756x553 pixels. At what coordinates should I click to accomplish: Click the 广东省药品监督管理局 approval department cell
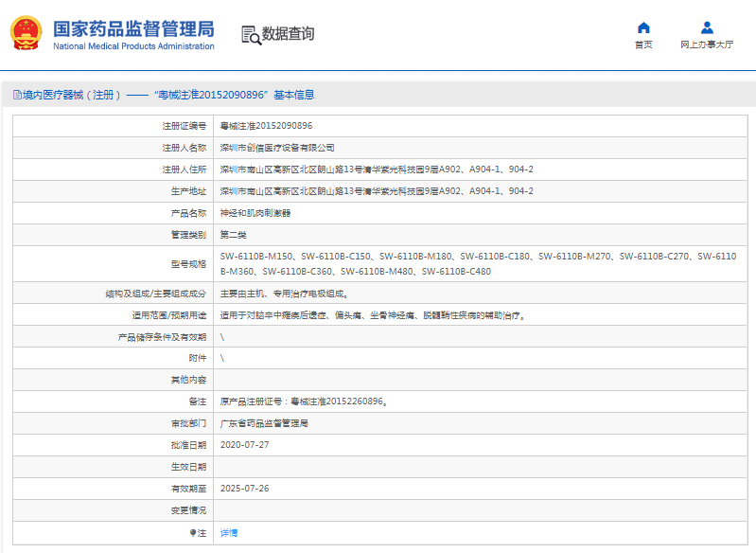pyautogui.click(x=265, y=423)
